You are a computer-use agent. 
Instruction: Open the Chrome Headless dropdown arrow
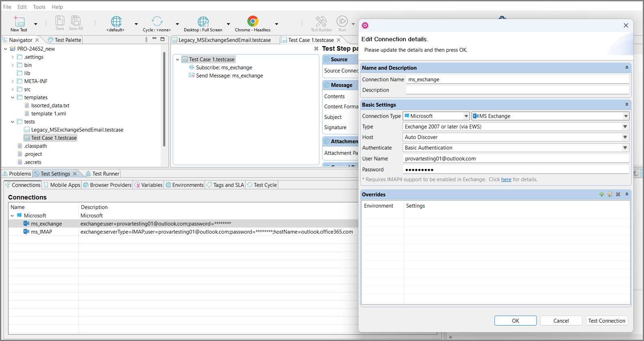point(277,24)
